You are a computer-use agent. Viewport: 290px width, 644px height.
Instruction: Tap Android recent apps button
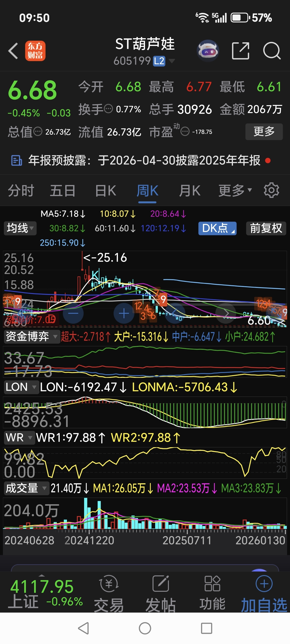(206, 628)
